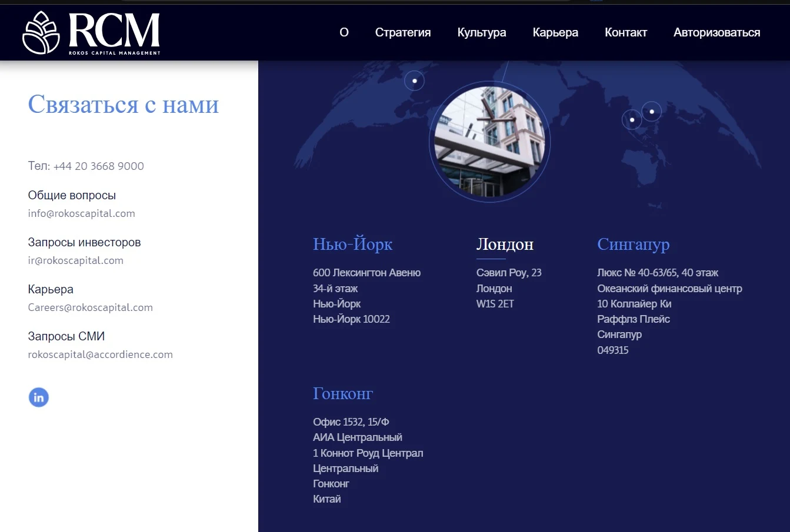
Task: Select the Лондон office heading
Action: tap(505, 244)
